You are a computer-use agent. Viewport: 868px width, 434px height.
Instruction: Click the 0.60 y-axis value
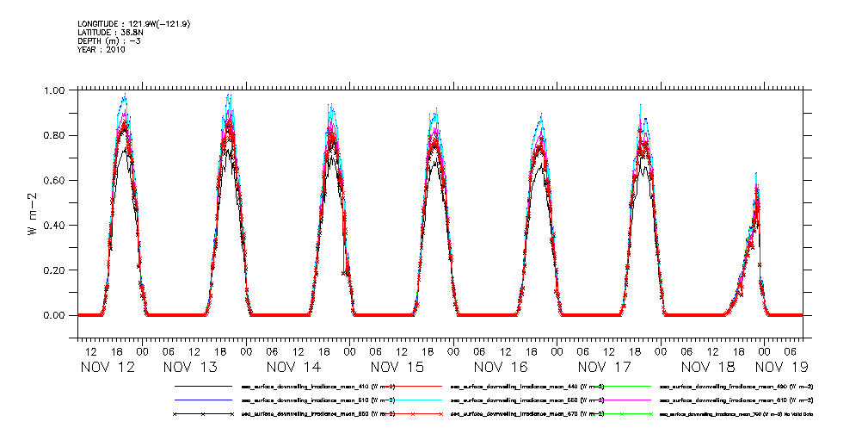point(56,180)
